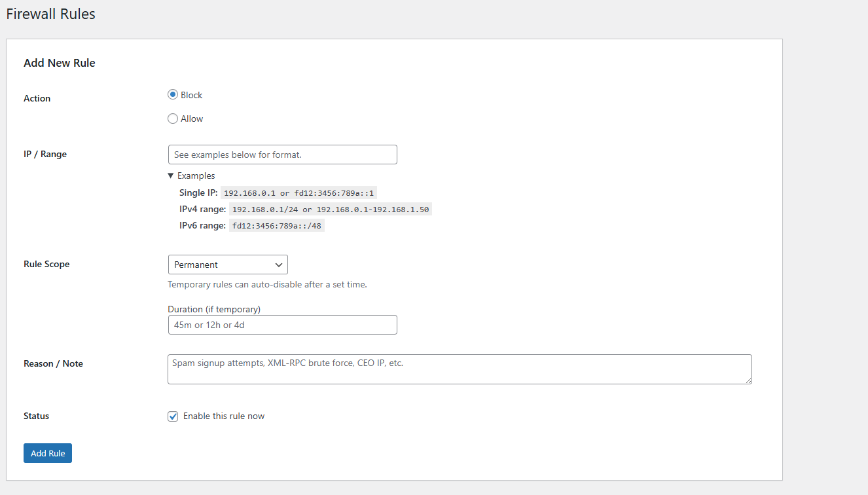The width and height of the screenshot is (868, 495).
Task: Click the Rule Scope row label
Action: [46, 263]
